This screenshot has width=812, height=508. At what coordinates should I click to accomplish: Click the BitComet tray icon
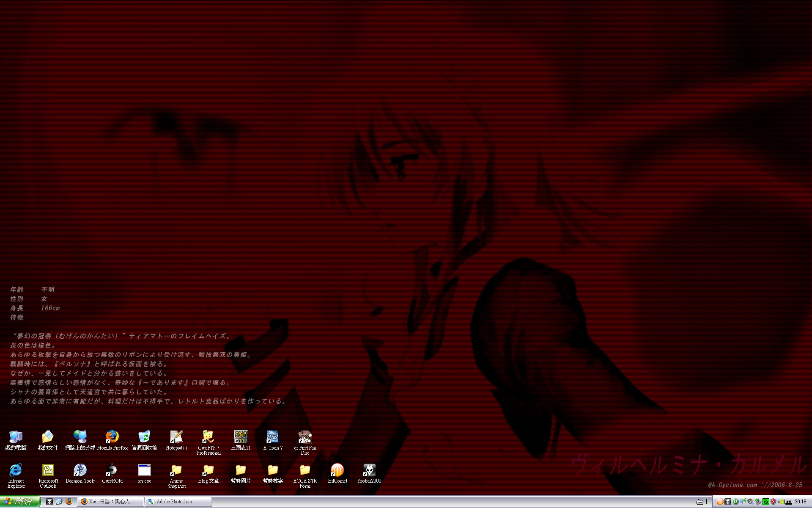pos(720,502)
